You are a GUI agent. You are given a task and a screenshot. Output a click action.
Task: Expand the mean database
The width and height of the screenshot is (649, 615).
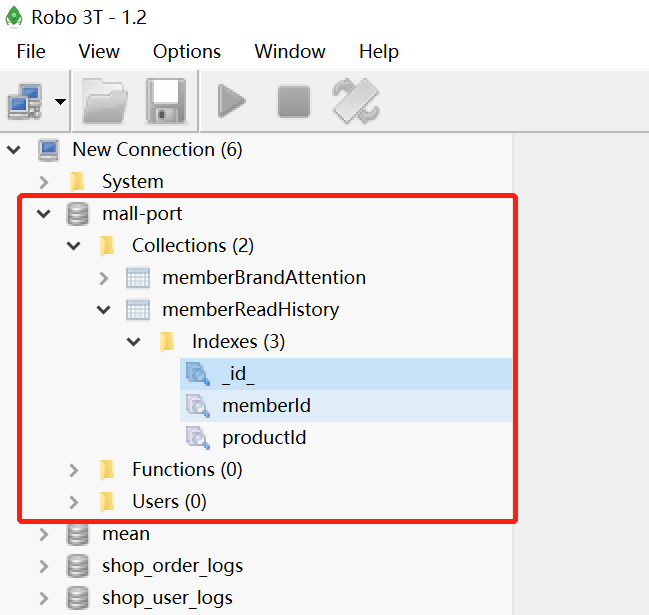43,534
